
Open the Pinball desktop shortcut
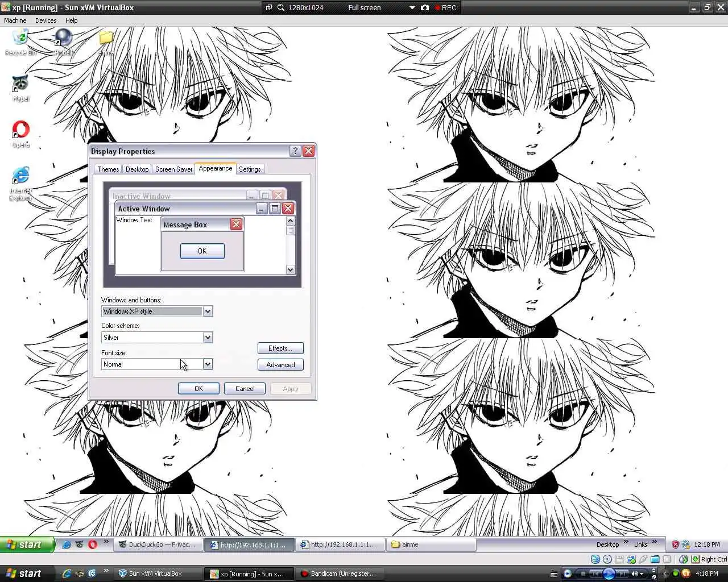click(64, 42)
